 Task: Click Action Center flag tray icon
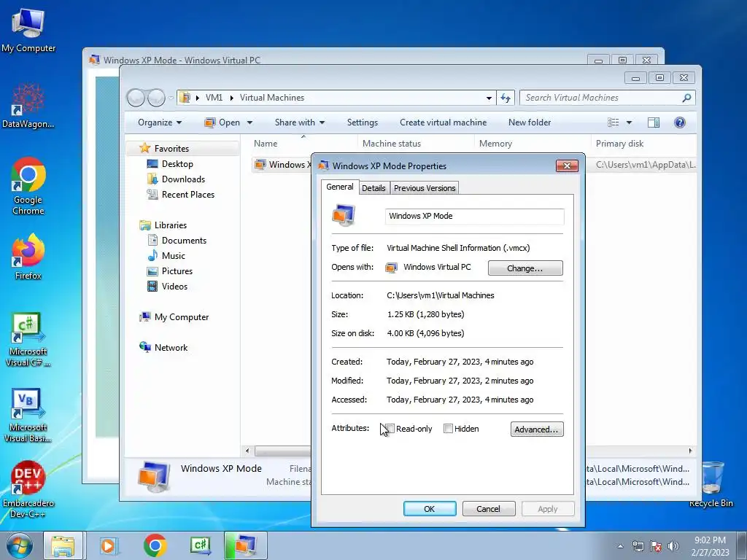tap(656, 546)
